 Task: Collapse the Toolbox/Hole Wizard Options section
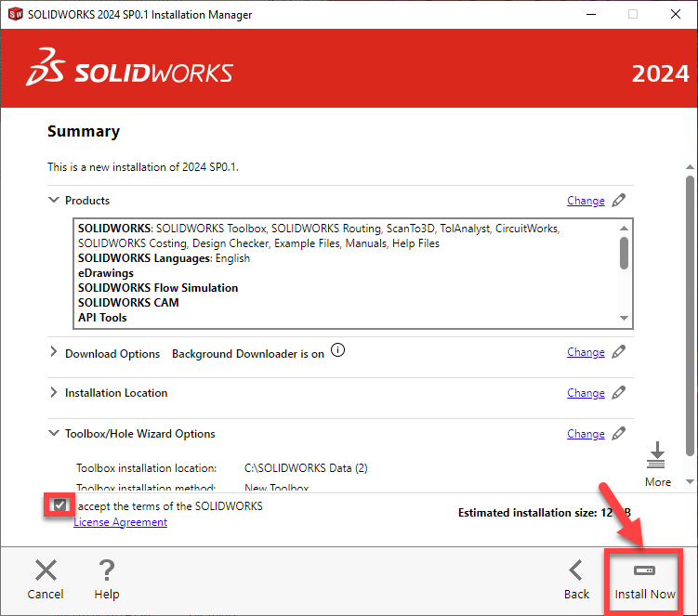coord(53,434)
